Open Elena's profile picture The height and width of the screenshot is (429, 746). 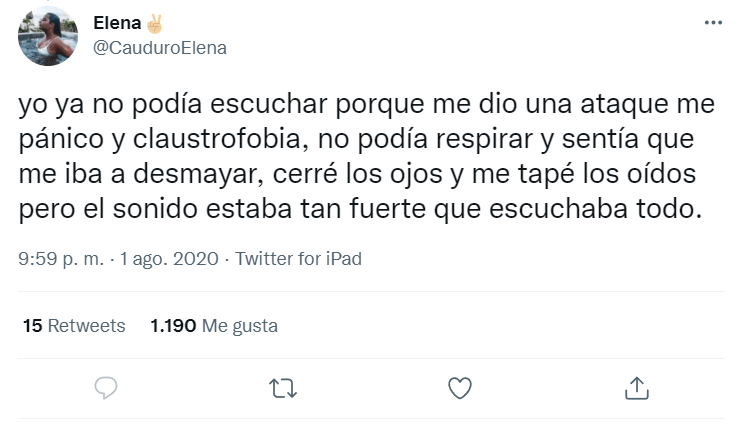click(x=48, y=36)
